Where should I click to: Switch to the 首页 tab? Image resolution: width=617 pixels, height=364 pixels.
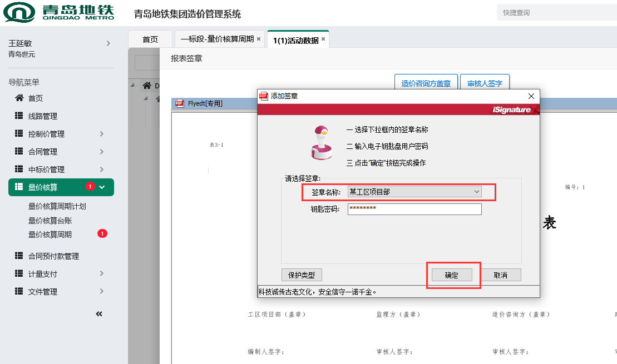150,39
